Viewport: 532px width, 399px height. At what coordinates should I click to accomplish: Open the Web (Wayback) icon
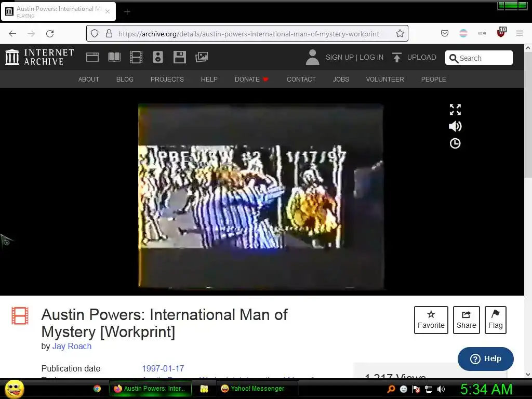coord(92,57)
